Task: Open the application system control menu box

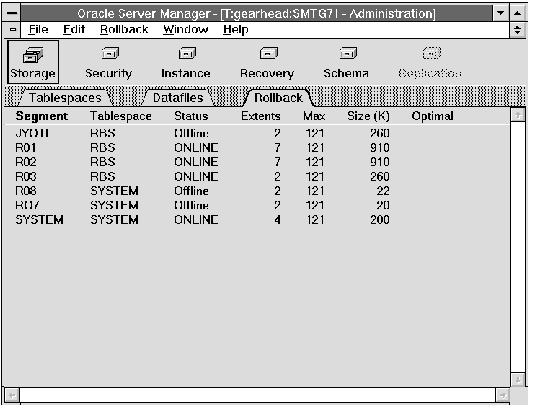Action: click(x=12, y=13)
